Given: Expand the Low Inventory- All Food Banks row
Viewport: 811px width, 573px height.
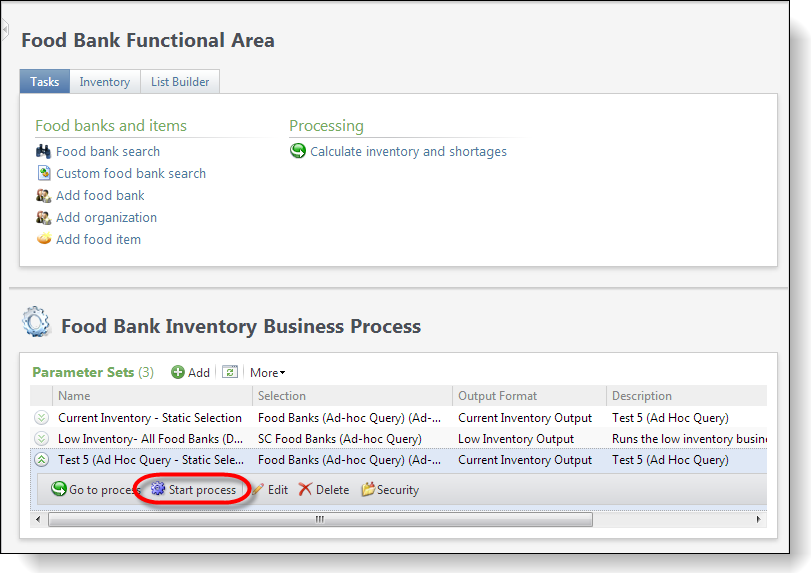Looking at the screenshot, I should tap(41, 439).
